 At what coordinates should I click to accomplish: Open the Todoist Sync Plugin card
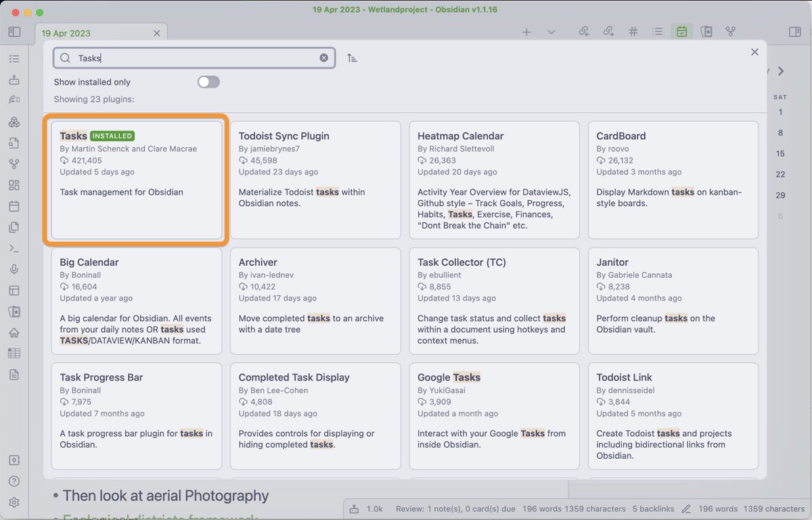click(x=315, y=180)
